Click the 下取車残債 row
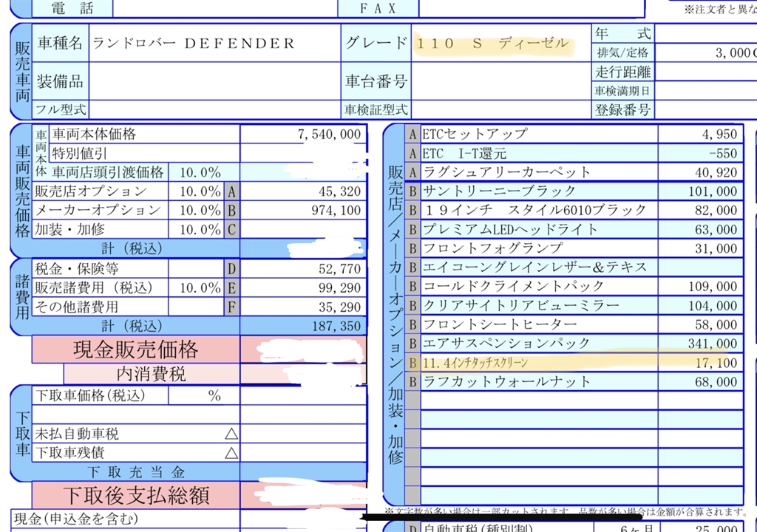Image resolution: width=757 pixels, height=532 pixels. (137, 453)
